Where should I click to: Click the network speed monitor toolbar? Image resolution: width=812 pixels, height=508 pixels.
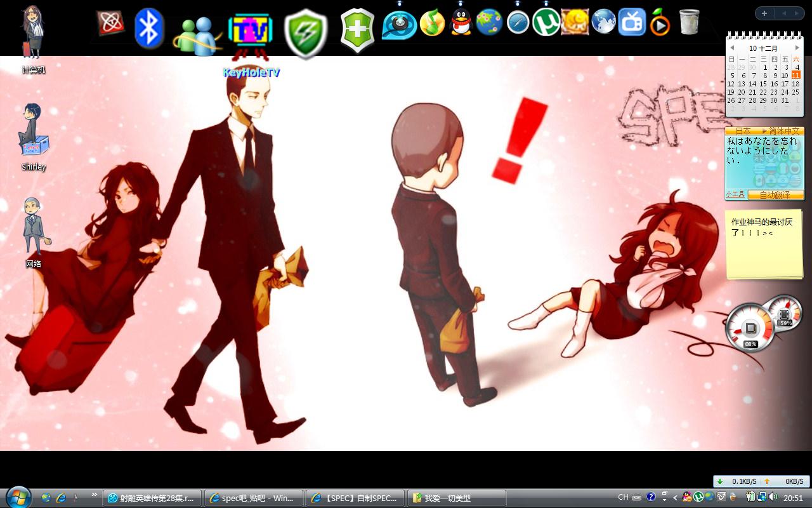click(x=761, y=481)
